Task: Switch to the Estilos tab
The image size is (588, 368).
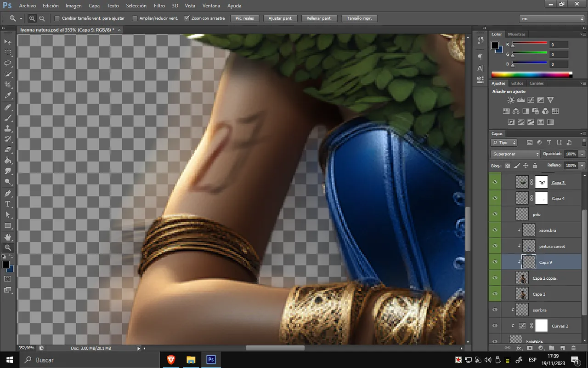Action: [517, 83]
